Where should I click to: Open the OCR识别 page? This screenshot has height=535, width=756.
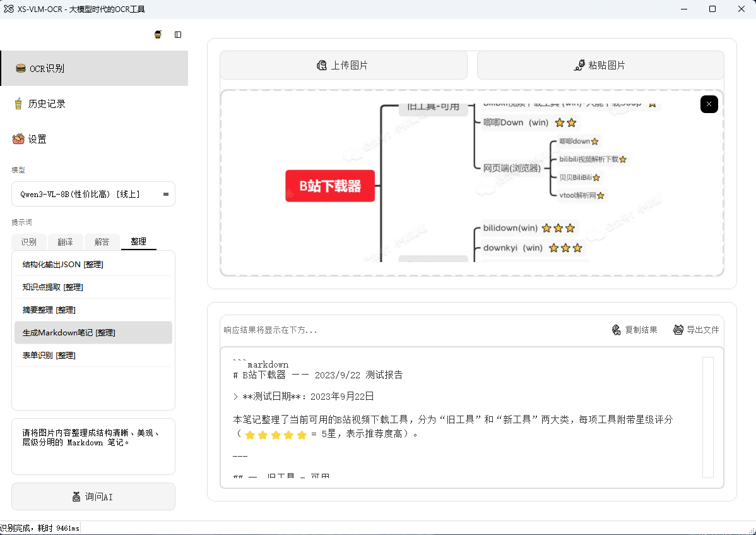point(95,68)
